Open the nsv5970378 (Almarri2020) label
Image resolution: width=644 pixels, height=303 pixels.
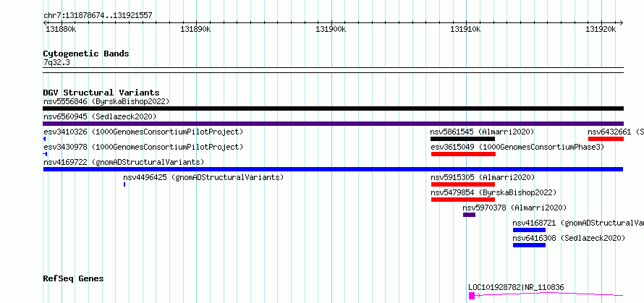(514, 208)
